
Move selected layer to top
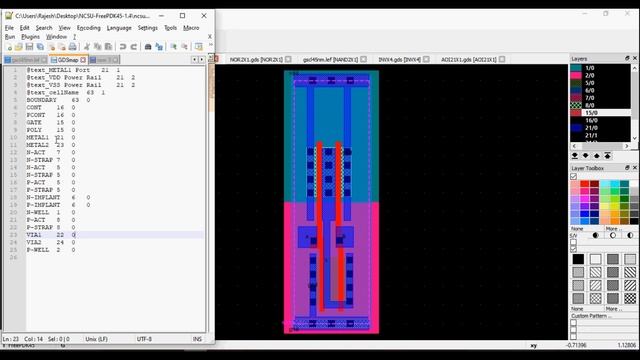(x=608, y=156)
